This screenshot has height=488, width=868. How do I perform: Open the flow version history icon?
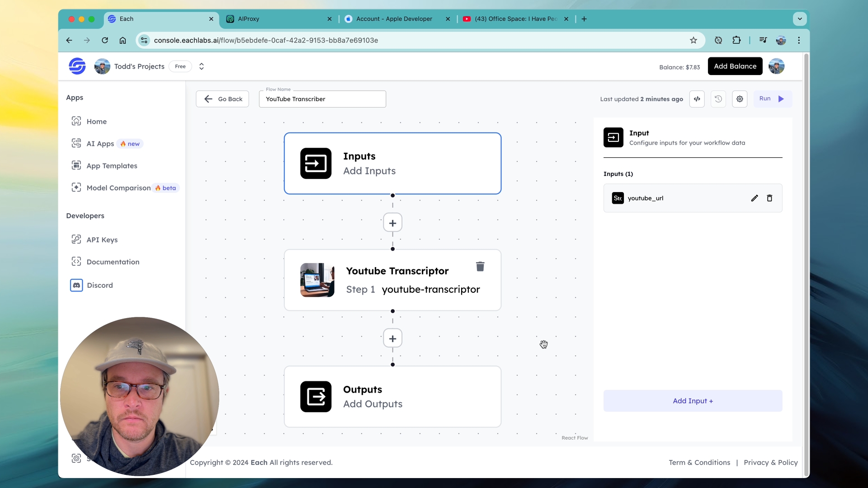[718, 99]
